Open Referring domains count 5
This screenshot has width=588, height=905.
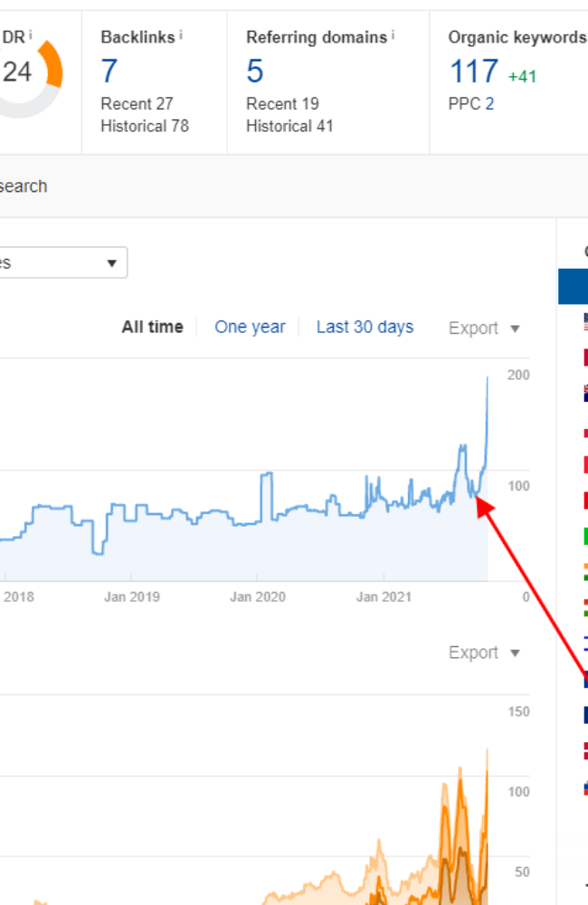254,71
